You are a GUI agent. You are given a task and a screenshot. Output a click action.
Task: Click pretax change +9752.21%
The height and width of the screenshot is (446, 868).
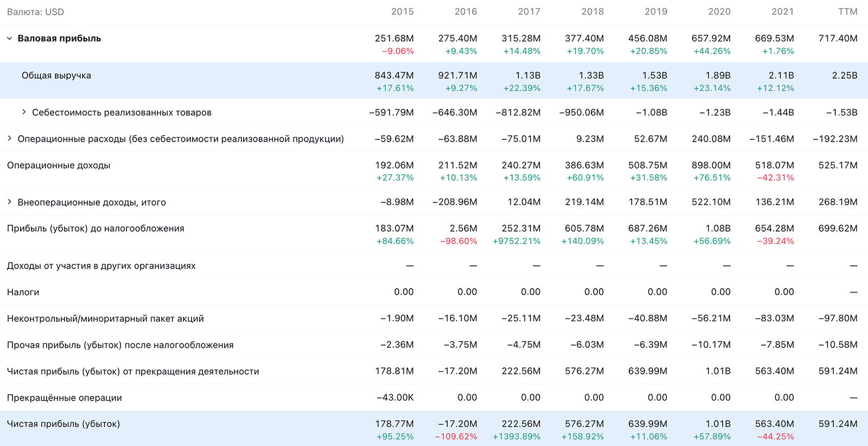tap(516, 241)
